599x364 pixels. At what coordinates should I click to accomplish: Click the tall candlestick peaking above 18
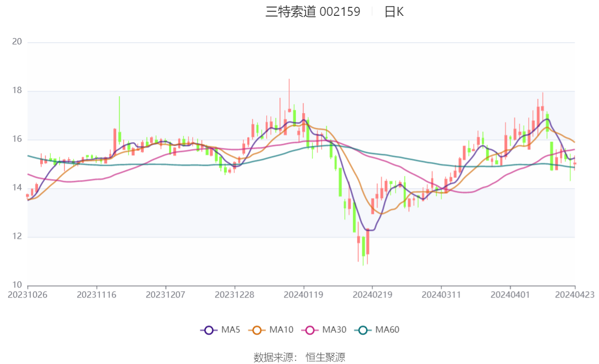point(289,96)
